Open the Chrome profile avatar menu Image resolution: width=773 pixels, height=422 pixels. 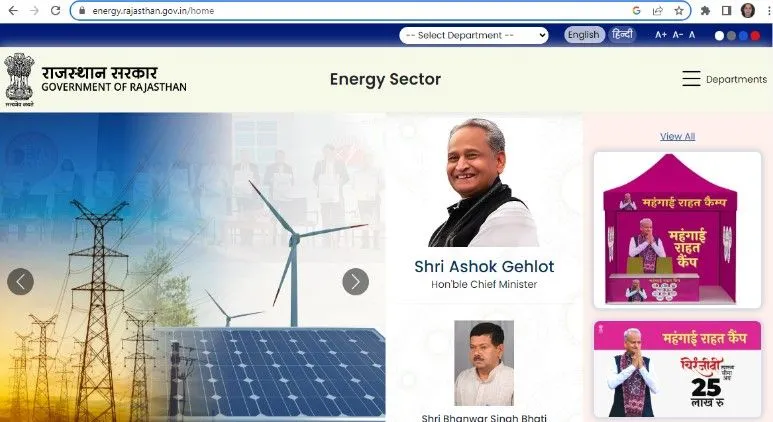pos(748,10)
